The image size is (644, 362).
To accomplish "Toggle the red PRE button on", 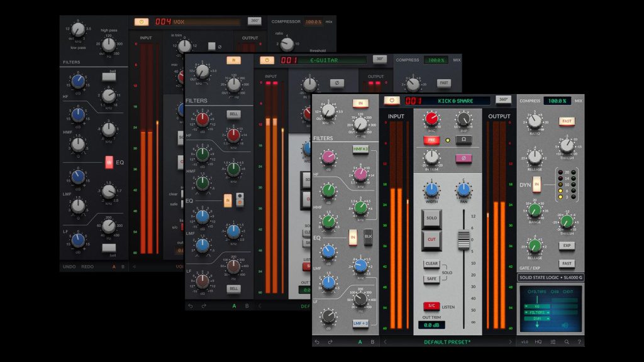I will click(x=431, y=140).
